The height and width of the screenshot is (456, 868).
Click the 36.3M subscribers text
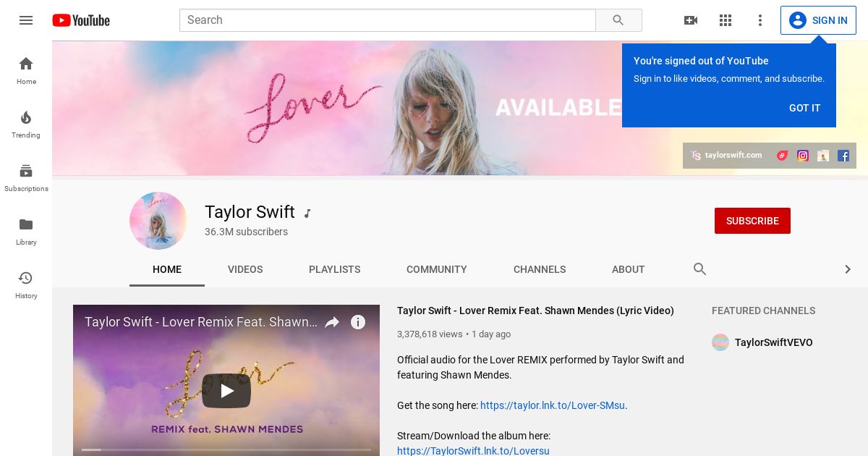pos(246,232)
